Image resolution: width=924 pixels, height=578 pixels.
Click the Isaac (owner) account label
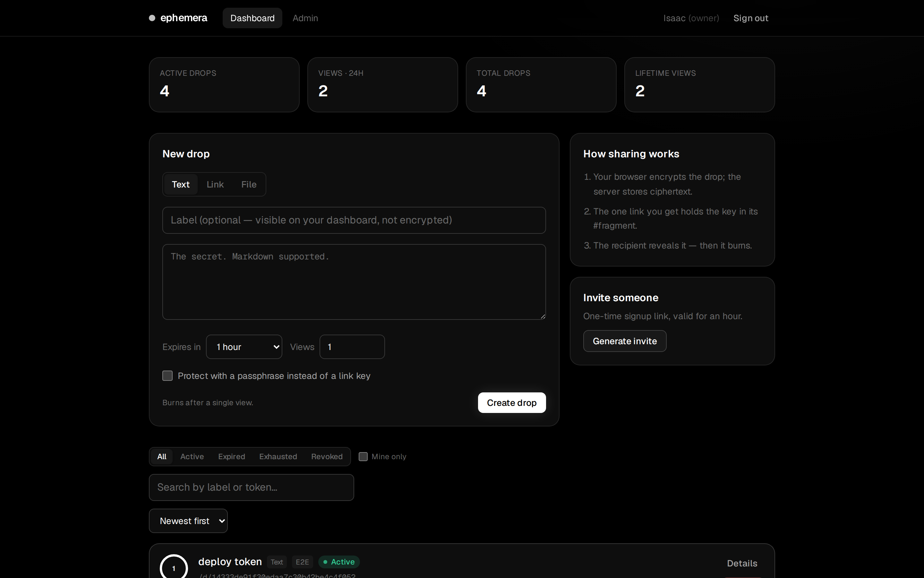pos(691,18)
